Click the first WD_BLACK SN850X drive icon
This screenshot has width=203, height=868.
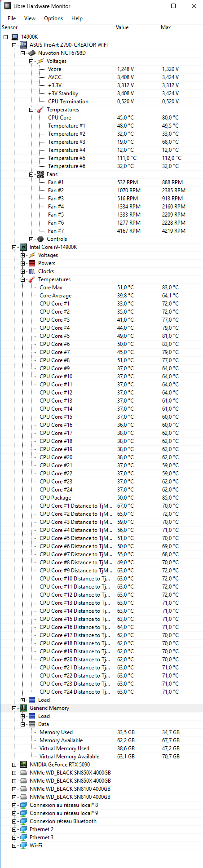(23, 773)
